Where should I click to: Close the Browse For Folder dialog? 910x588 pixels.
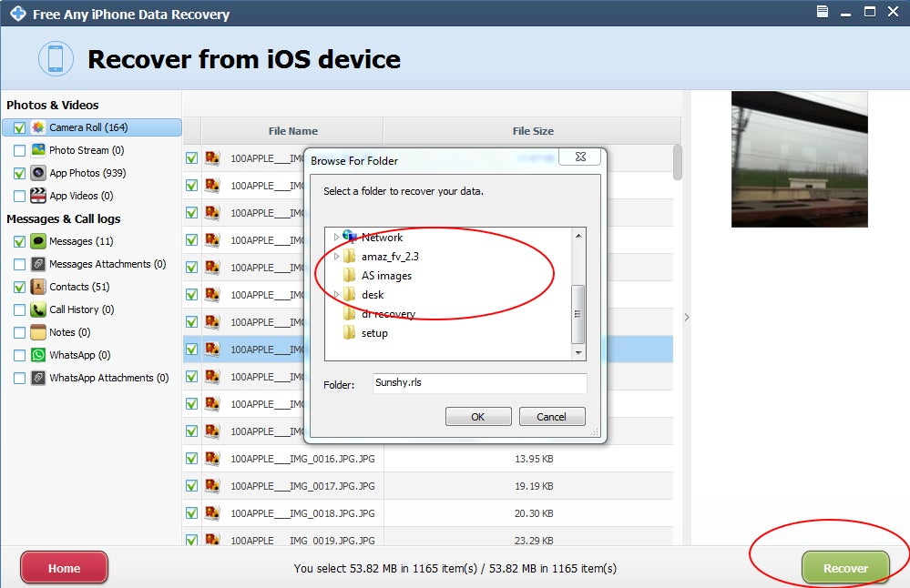tap(579, 157)
